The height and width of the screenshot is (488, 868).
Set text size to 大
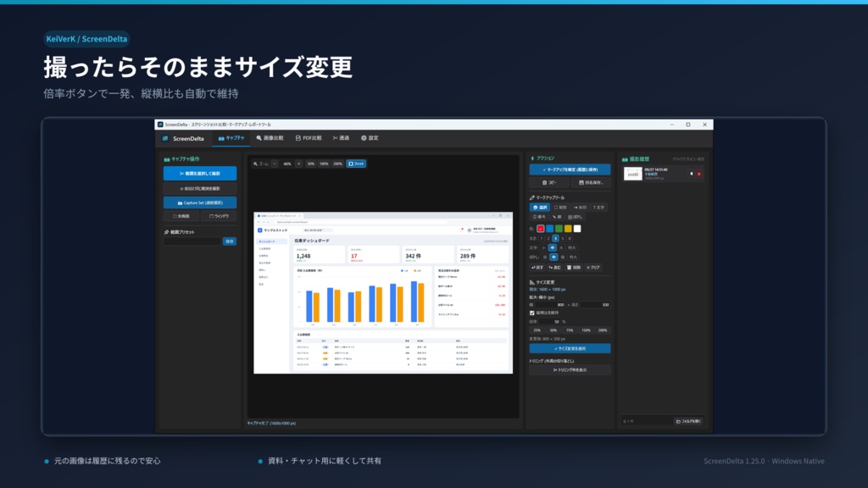point(561,248)
